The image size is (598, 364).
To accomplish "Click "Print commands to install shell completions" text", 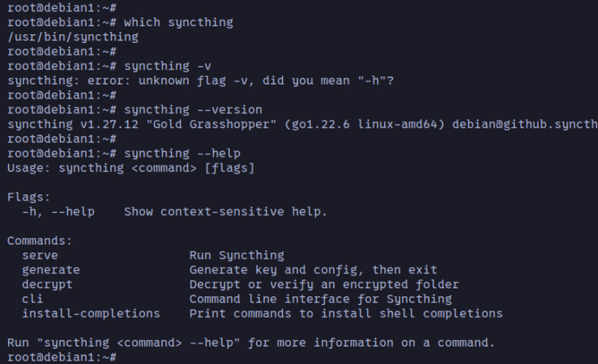I will pyautogui.click(x=346, y=313).
